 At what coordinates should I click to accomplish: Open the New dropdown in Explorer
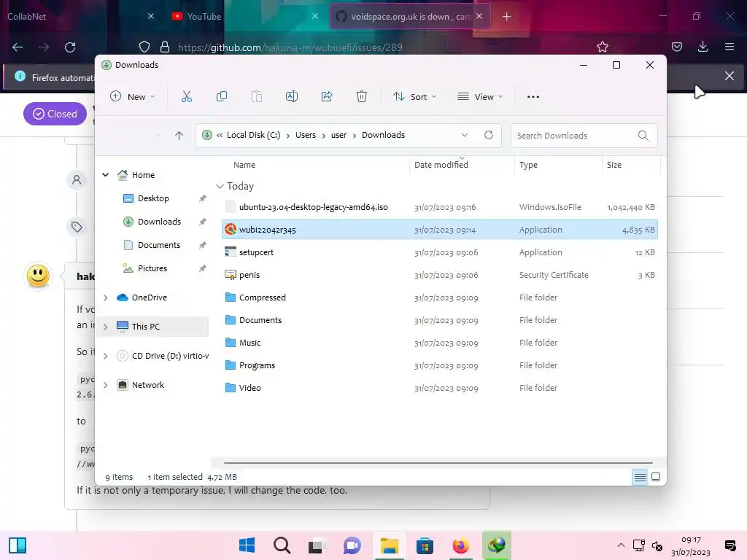point(133,97)
